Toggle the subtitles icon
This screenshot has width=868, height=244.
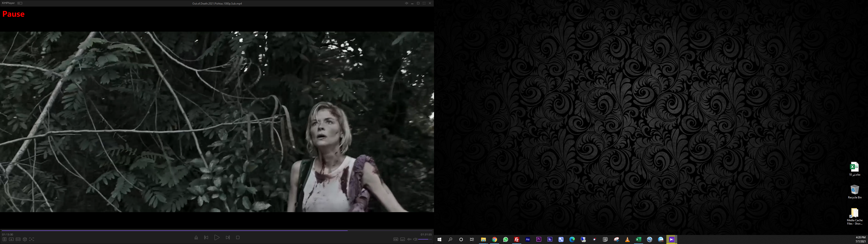402,239
